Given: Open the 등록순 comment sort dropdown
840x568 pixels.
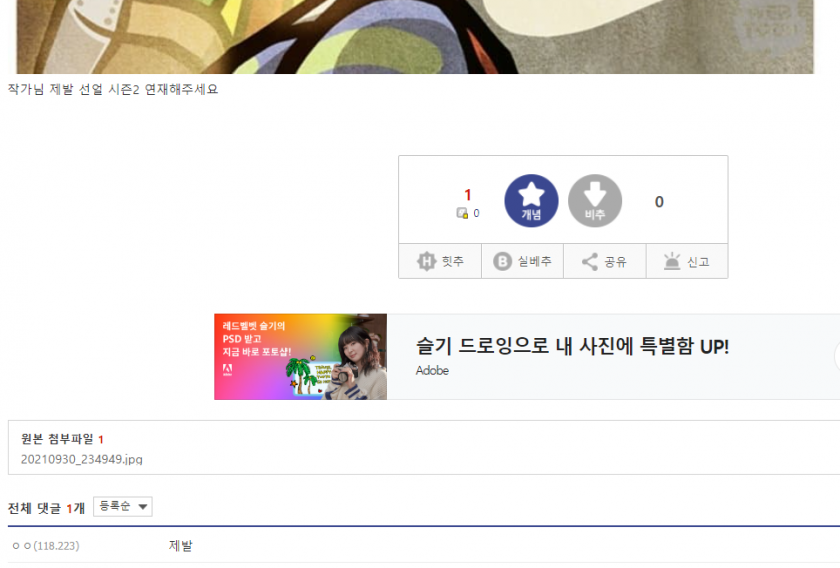Looking at the screenshot, I should tap(123, 506).
